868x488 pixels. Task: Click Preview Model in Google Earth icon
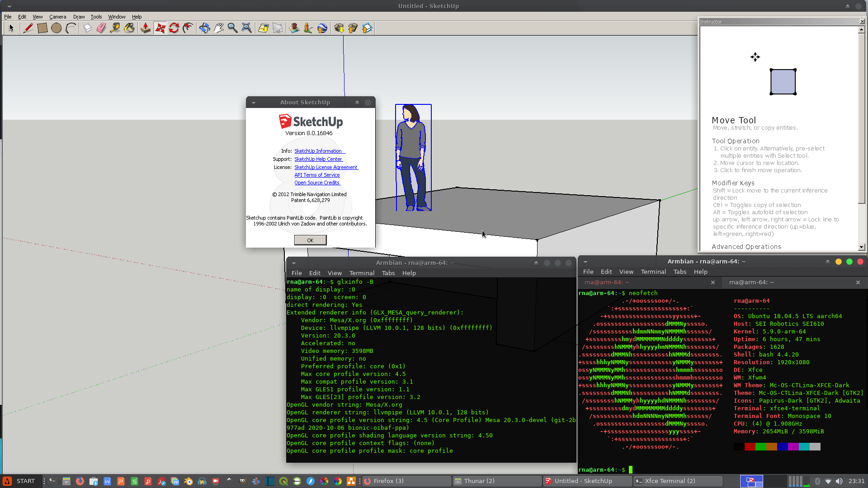click(322, 28)
